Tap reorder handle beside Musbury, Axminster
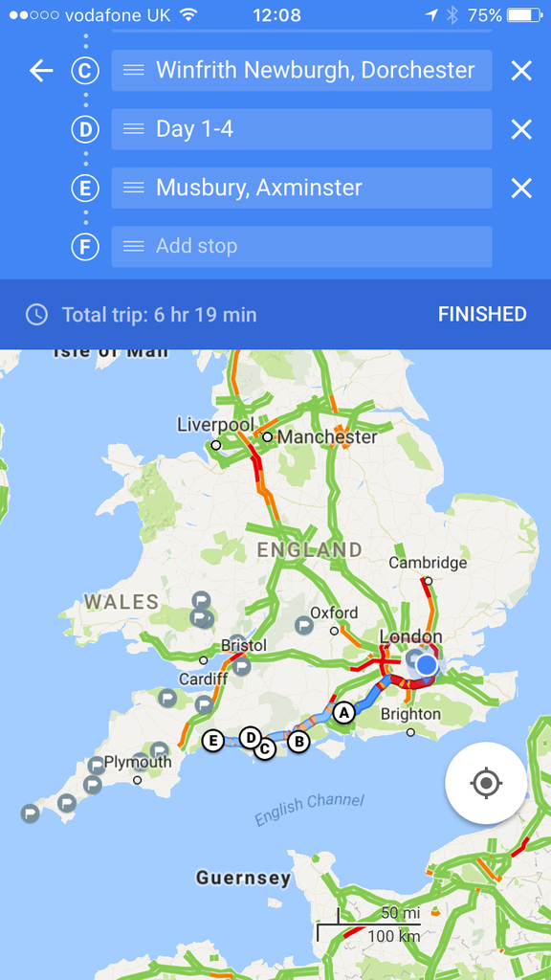This screenshot has width=551, height=980. point(134,189)
